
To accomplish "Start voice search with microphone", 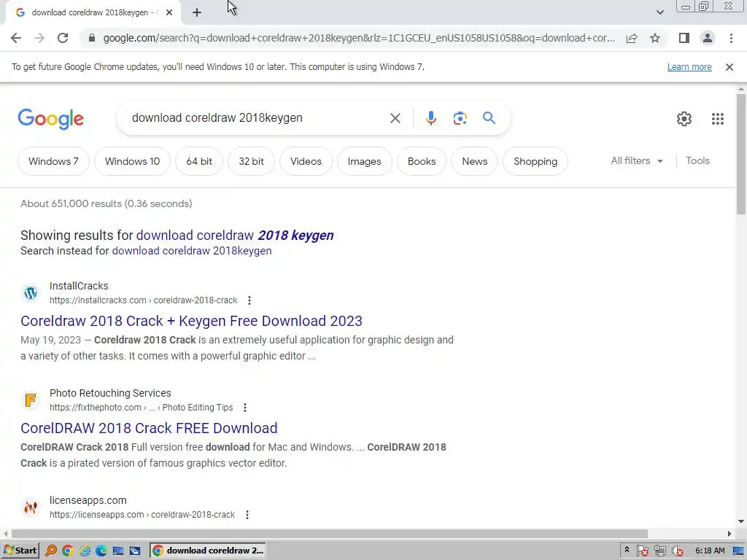I will coord(430,118).
